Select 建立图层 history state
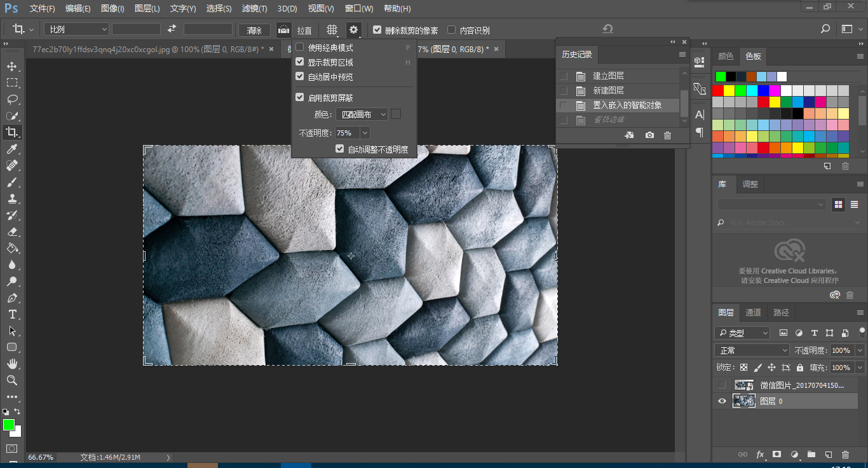The height and width of the screenshot is (468, 868). pyautogui.click(x=608, y=76)
